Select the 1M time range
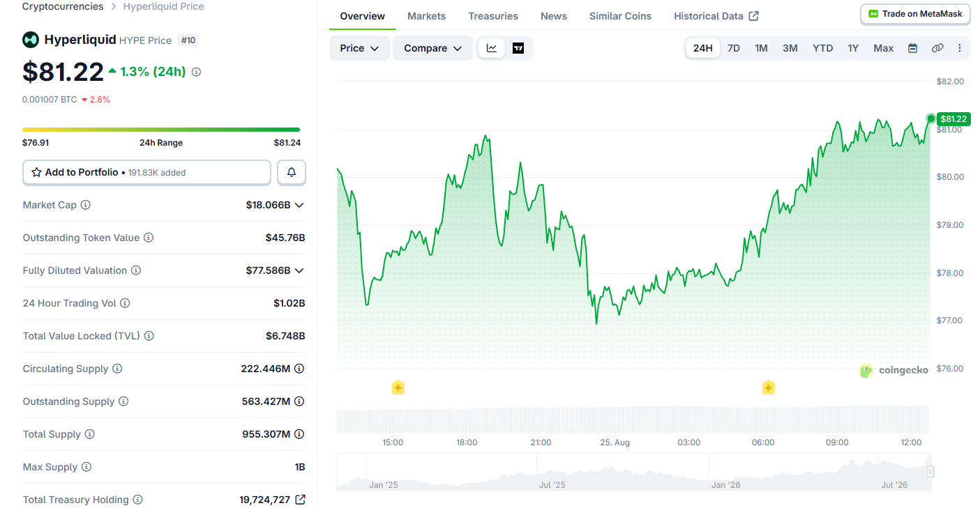The image size is (980, 508). pyautogui.click(x=761, y=48)
